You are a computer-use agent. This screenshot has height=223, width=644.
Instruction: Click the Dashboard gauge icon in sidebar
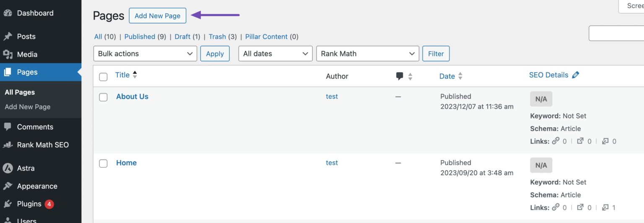(x=8, y=13)
